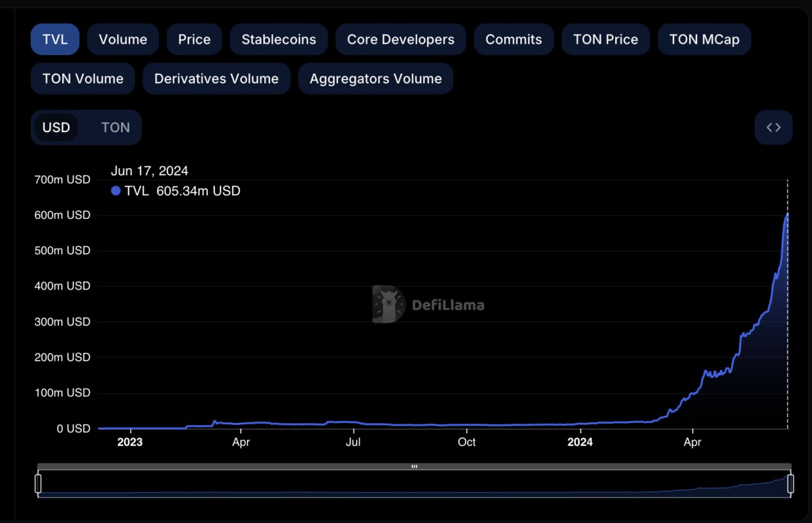The width and height of the screenshot is (812, 523).
Task: Click the chart line peak at Jun 2024
Action: click(787, 214)
